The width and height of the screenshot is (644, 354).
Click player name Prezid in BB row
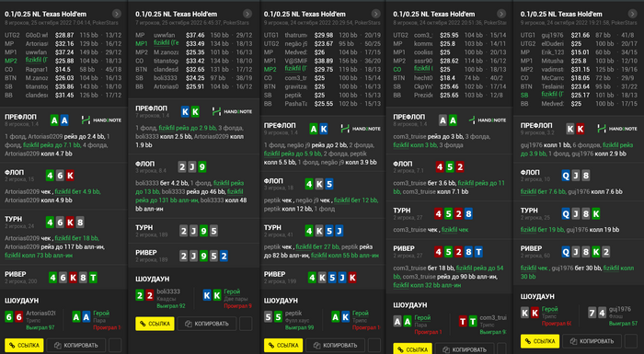tap(423, 96)
